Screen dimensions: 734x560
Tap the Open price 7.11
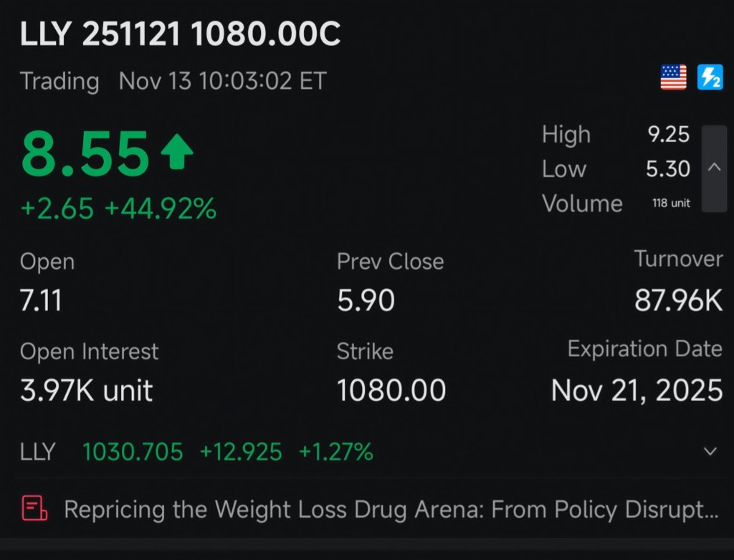(41, 301)
